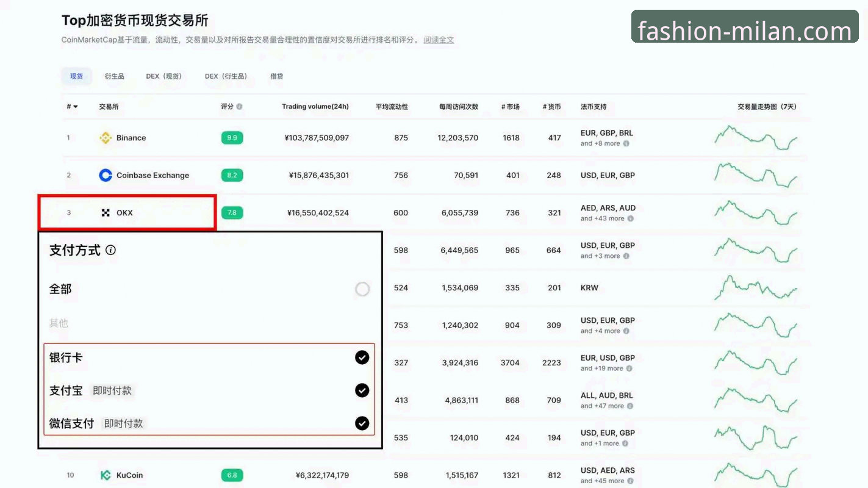This screenshot has width=868, height=488.
Task: Open OKX's 7-day volume sparkline chart
Action: tap(756, 213)
